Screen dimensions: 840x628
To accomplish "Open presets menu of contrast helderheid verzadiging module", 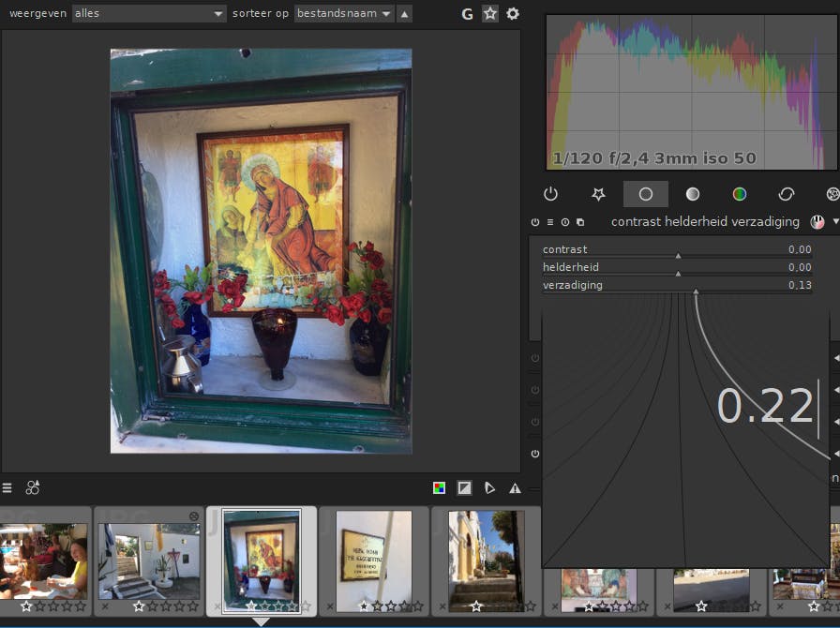I will click(550, 222).
